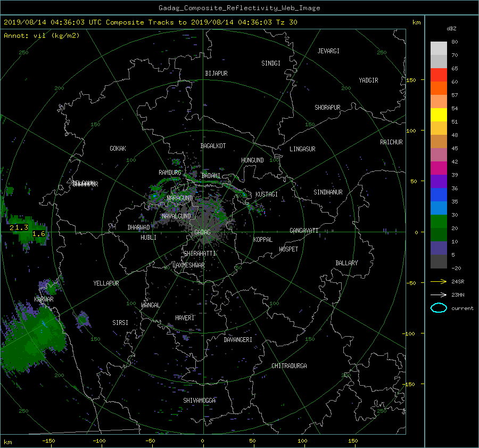Click the LAXMESHWAR city label
479x448 pixels.
[188, 265]
